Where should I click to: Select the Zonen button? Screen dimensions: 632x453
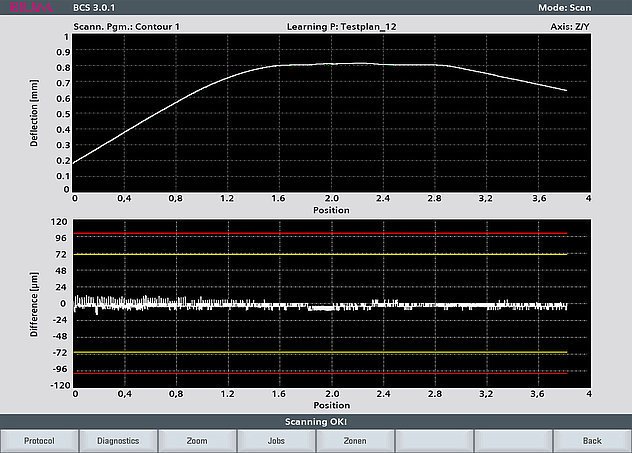(x=355, y=440)
